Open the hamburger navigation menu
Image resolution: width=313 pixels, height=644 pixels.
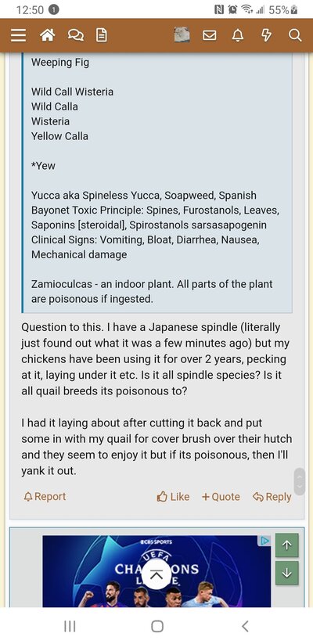point(18,36)
